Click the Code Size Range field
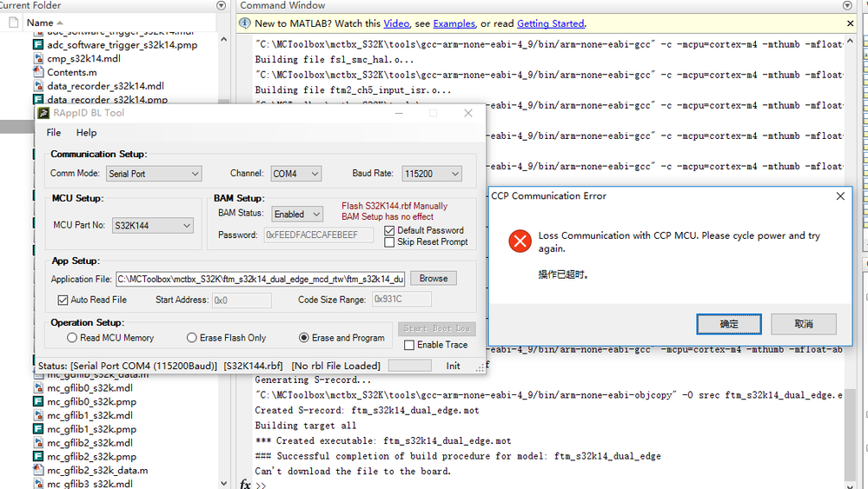 (401, 300)
